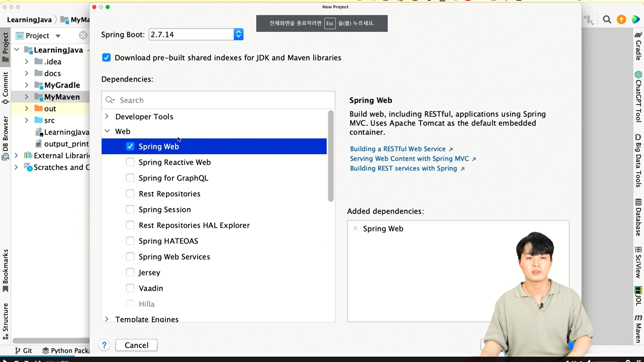Check the Spring Web Services dependency
Image resolution: width=644 pixels, height=362 pixels.
click(x=130, y=257)
